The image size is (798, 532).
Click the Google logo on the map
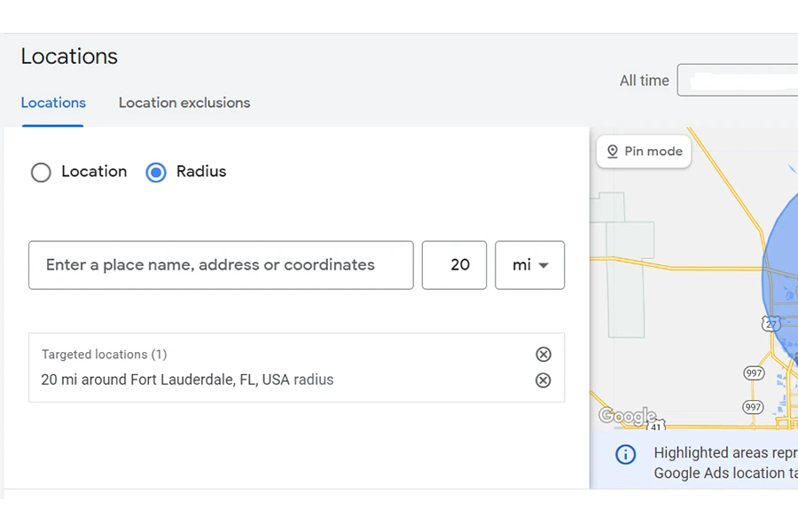click(627, 416)
